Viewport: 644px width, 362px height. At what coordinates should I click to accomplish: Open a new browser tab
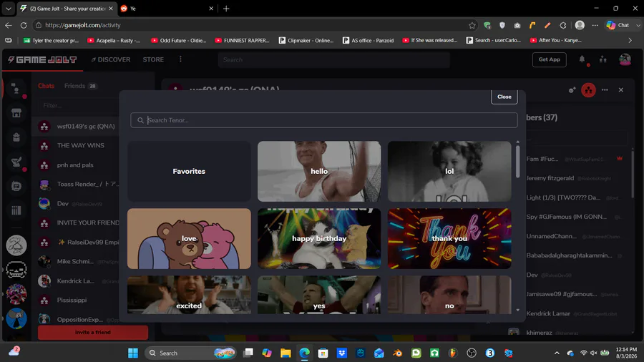(x=226, y=8)
